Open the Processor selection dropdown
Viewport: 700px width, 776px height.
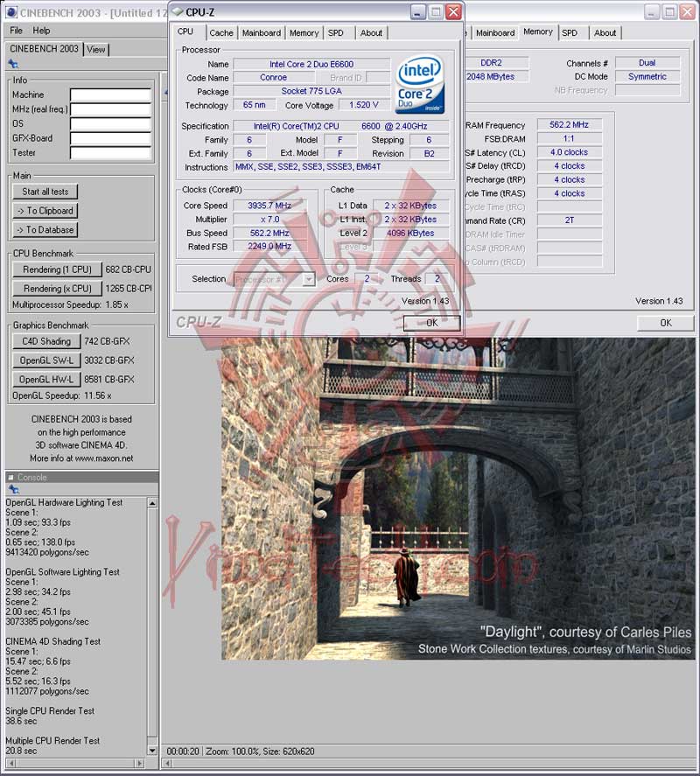[308, 279]
